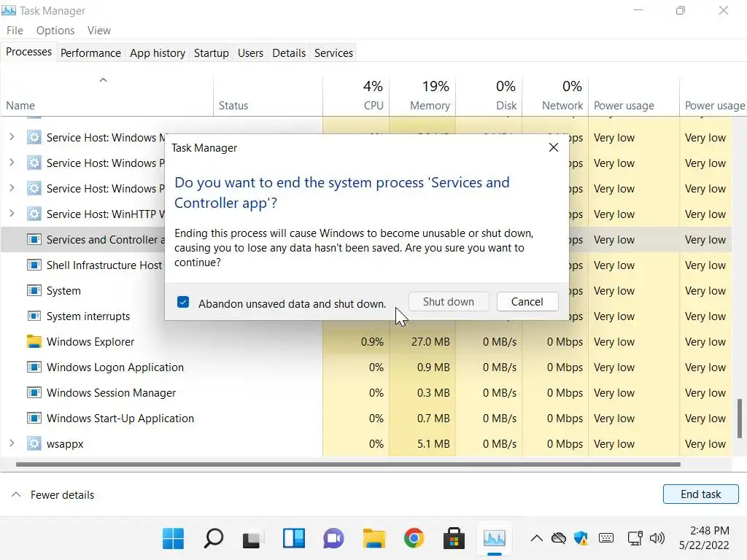Open the Options menu
Screen dimensions: 747x560
coord(55,31)
